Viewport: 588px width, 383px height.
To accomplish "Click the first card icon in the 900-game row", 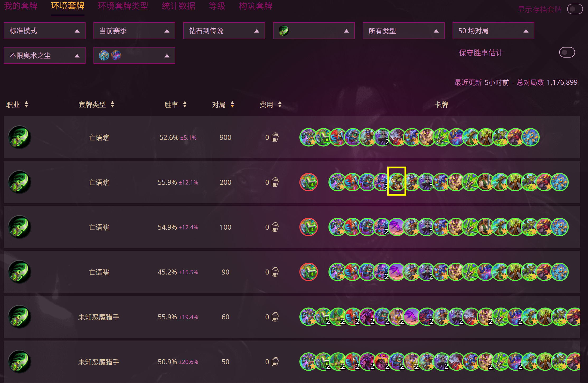I will click(308, 137).
